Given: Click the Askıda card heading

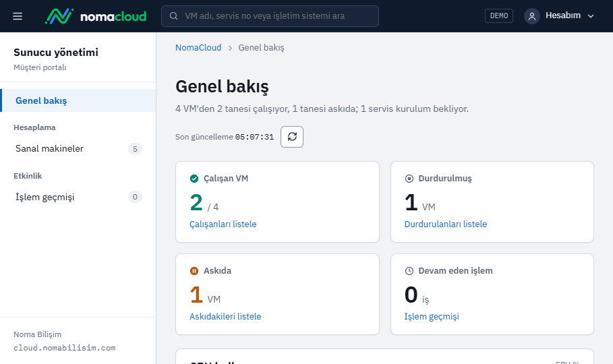Looking at the screenshot, I should click(217, 270).
